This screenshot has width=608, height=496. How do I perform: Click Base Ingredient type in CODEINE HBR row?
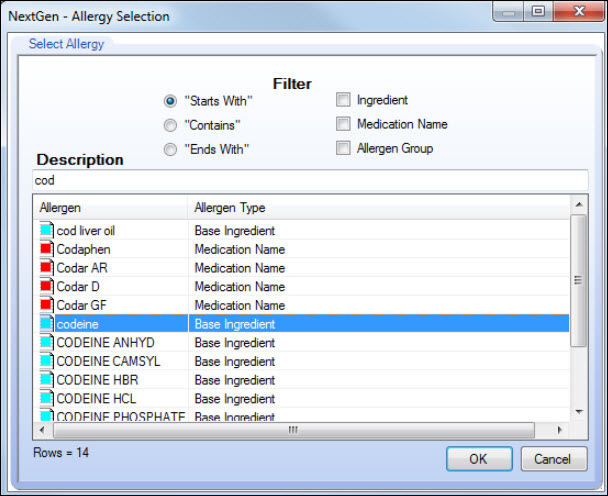[235, 379]
